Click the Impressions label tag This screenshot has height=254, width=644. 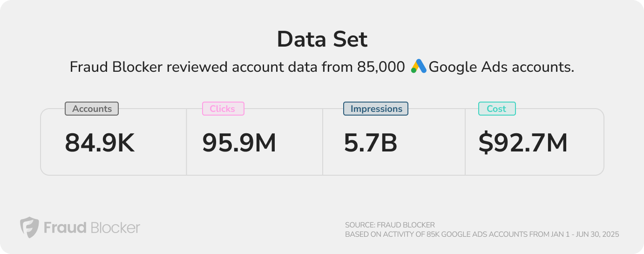click(376, 109)
